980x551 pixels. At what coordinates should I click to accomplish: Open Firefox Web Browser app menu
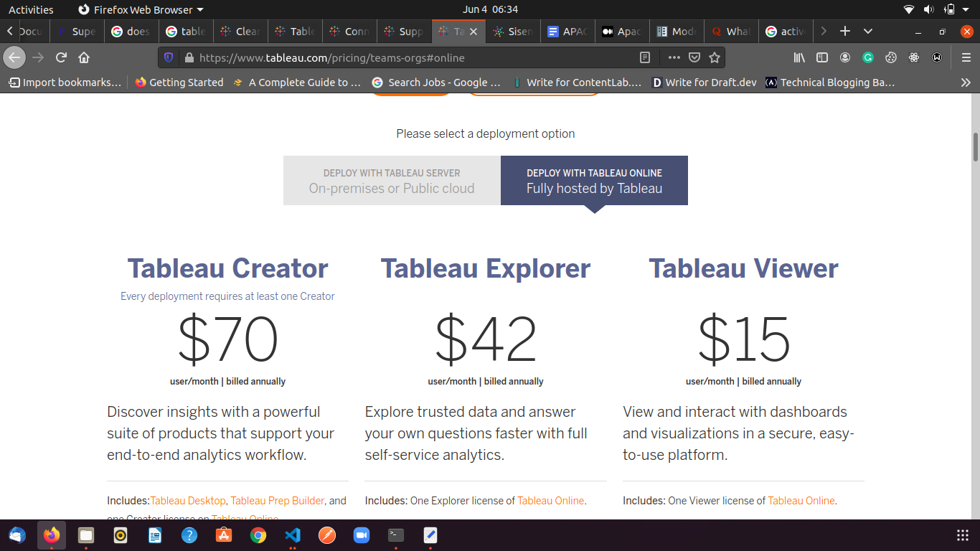click(141, 10)
